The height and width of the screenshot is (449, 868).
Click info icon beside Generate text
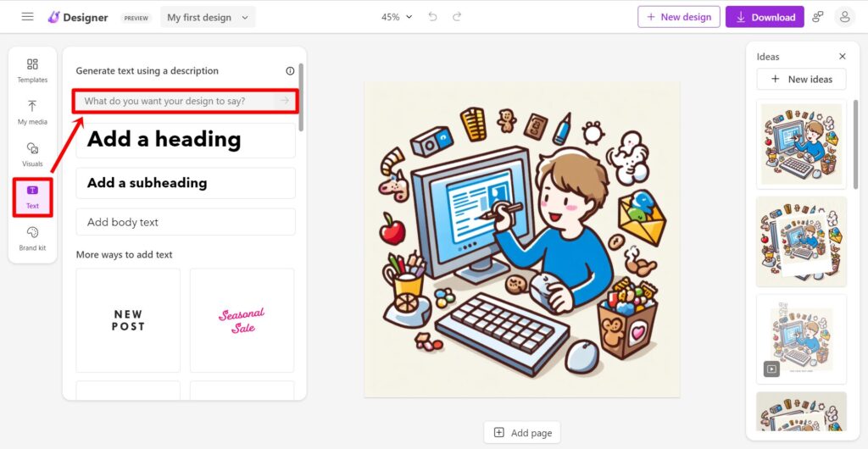pos(290,71)
